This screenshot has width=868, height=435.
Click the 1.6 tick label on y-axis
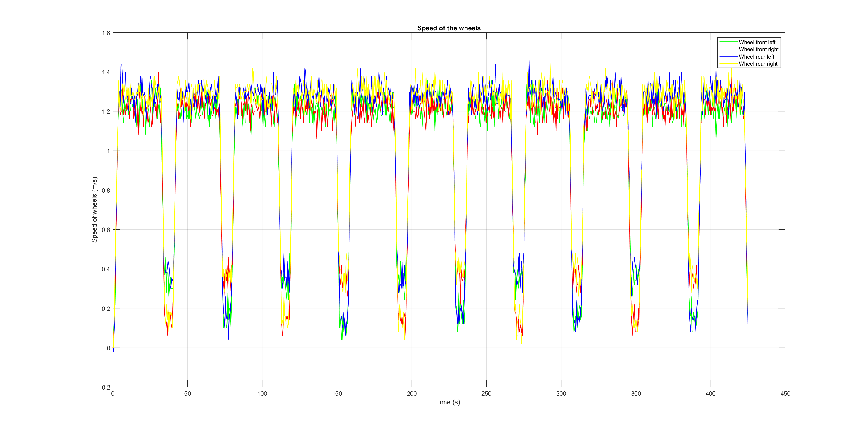click(106, 33)
